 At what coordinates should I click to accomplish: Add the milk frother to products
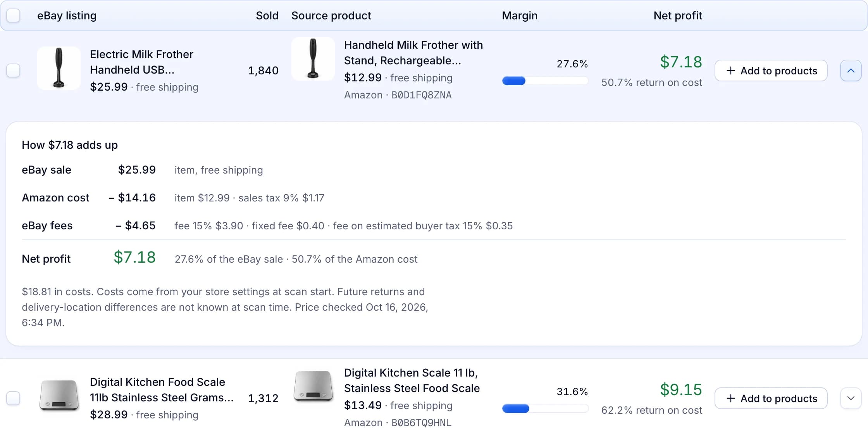click(x=771, y=71)
